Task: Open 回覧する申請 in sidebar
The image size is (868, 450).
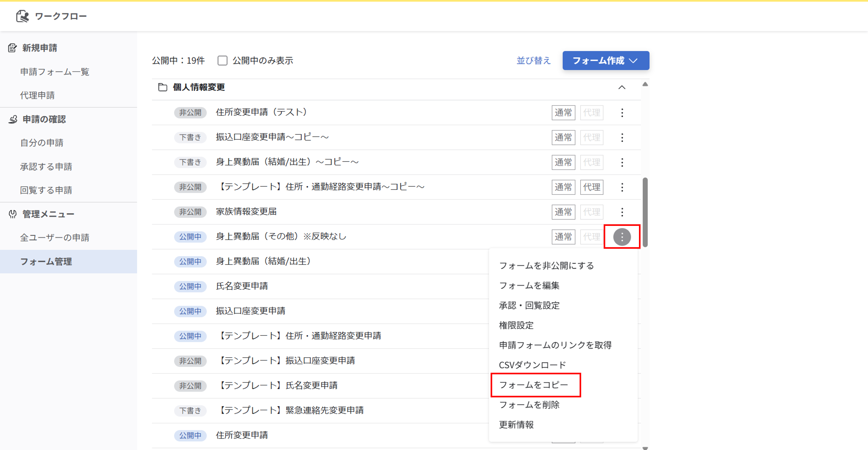Action: tap(46, 190)
